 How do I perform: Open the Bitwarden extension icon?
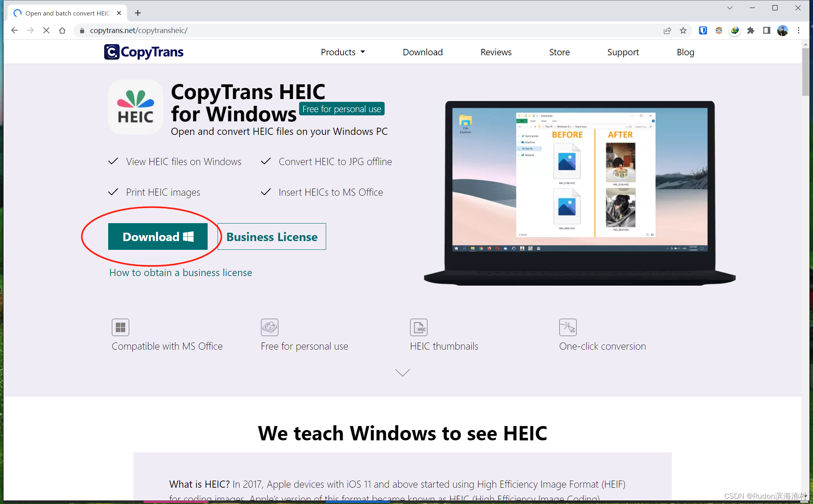pos(703,31)
